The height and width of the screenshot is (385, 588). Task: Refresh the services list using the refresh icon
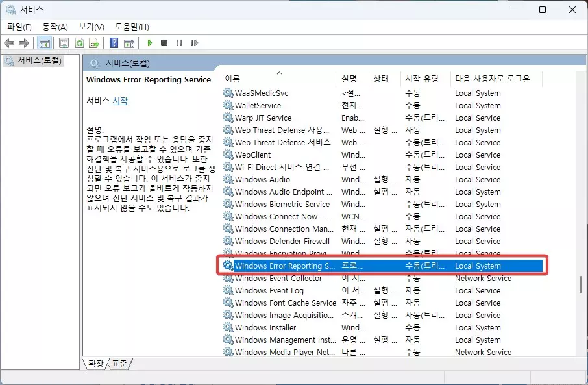click(x=78, y=43)
